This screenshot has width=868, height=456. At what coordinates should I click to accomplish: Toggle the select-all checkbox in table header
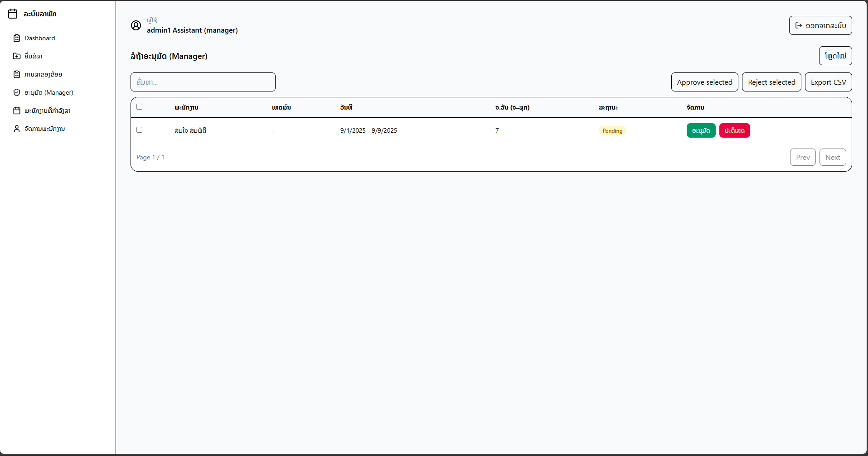click(140, 107)
